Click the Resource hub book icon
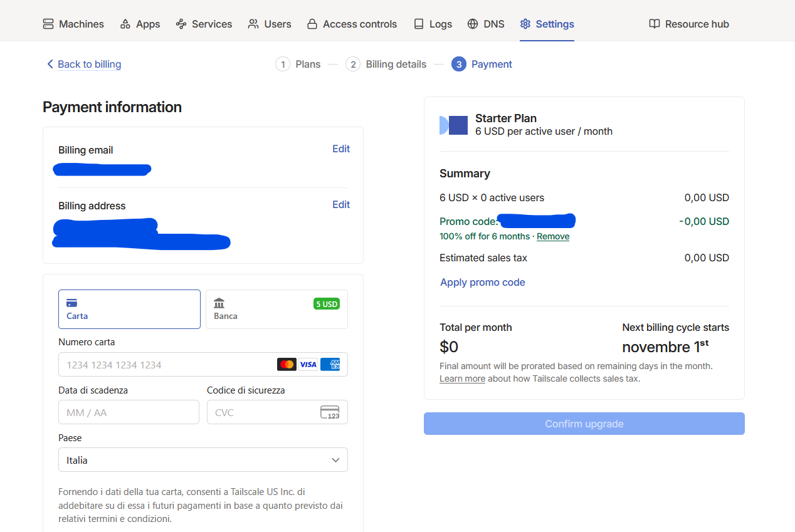The height and width of the screenshot is (532, 795). point(655,24)
